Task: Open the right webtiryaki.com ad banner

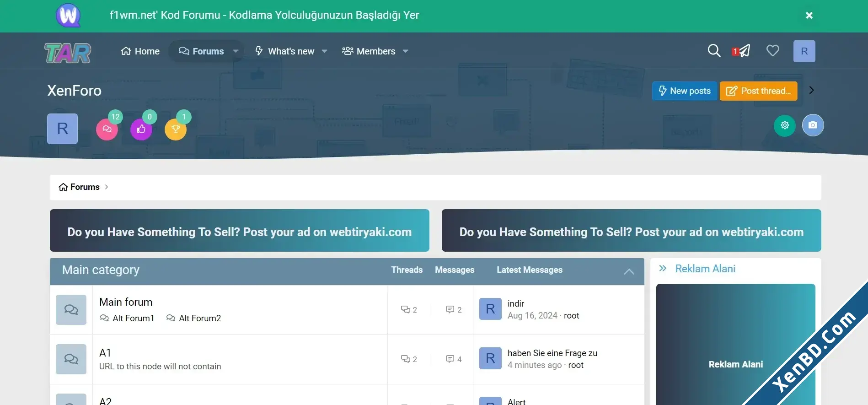Action: (x=631, y=230)
